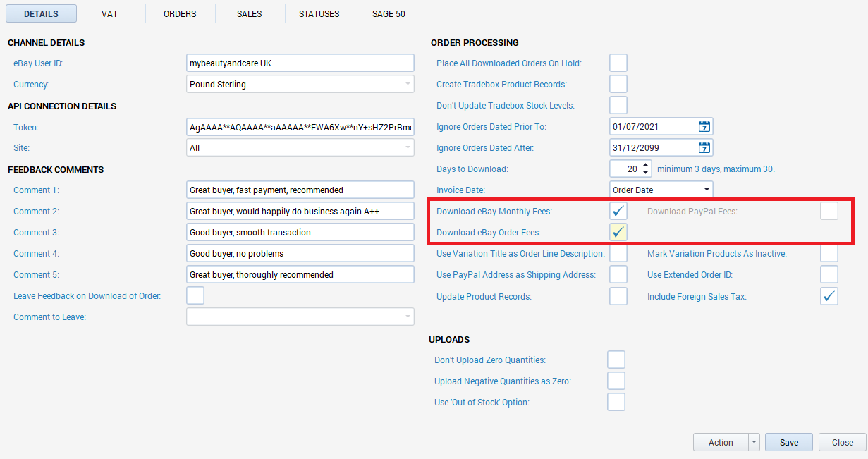Image resolution: width=868 pixels, height=459 pixels.
Task: Open the SAGE 50 tab
Action: (389, 13)
